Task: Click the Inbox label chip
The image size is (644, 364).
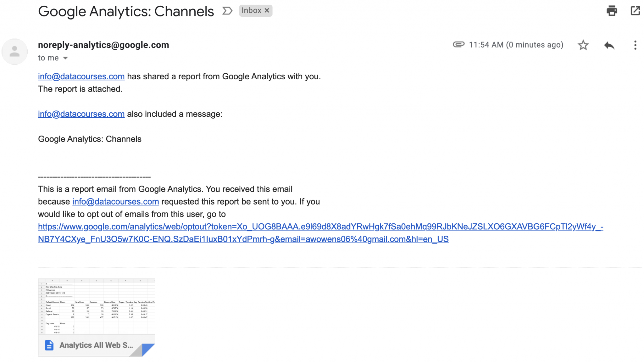Action: coord(252,10)
